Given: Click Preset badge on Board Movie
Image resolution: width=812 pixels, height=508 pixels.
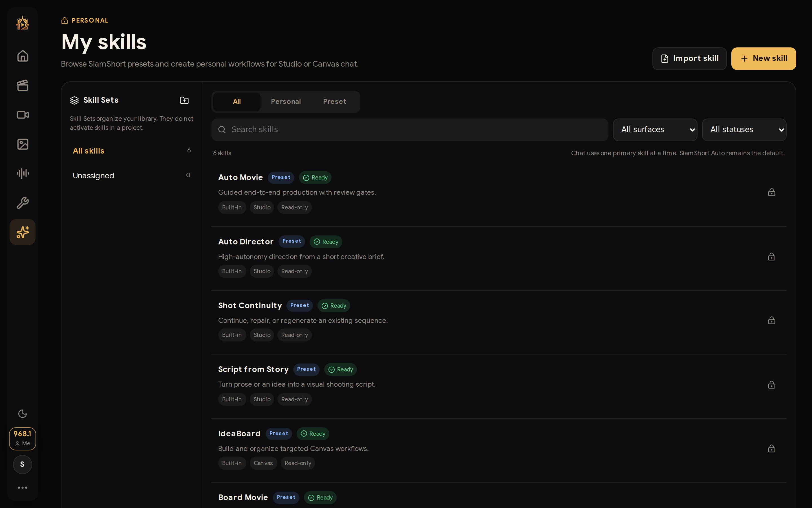Looking at the screenshot, I should [286, 497].
